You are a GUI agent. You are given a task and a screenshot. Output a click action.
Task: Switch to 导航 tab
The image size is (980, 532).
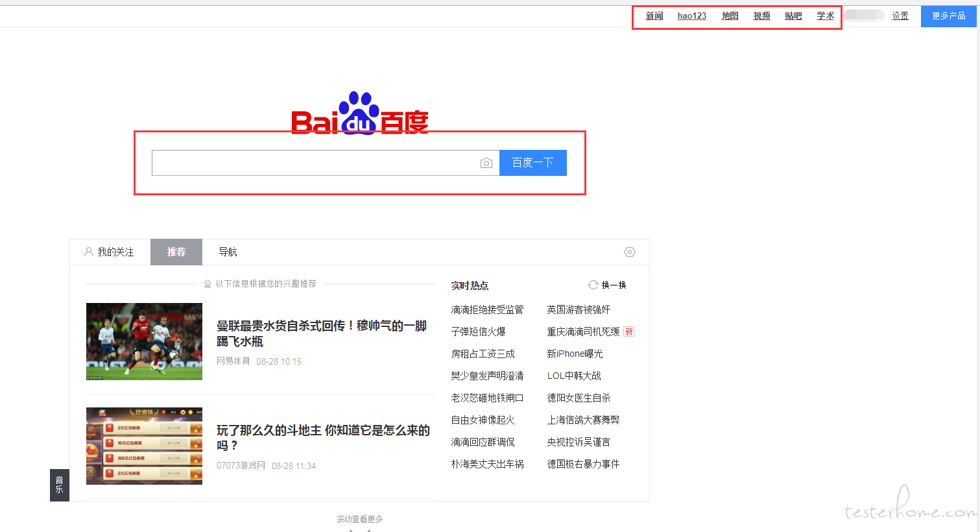228,252
